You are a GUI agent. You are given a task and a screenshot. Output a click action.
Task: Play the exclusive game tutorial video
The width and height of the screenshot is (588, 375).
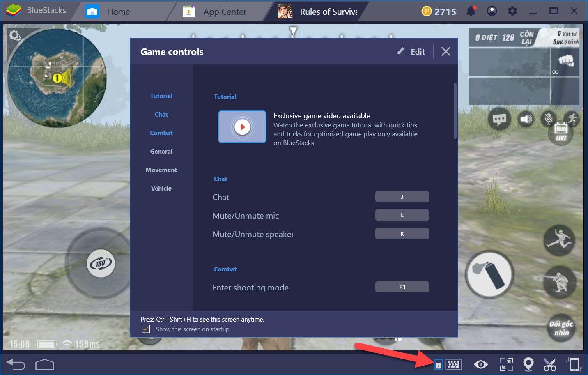(242, 127)
